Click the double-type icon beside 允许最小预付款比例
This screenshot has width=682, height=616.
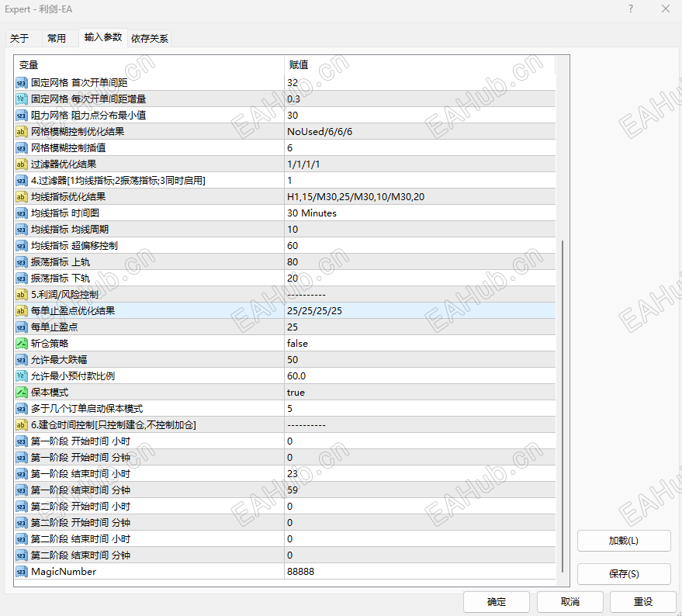21,376
